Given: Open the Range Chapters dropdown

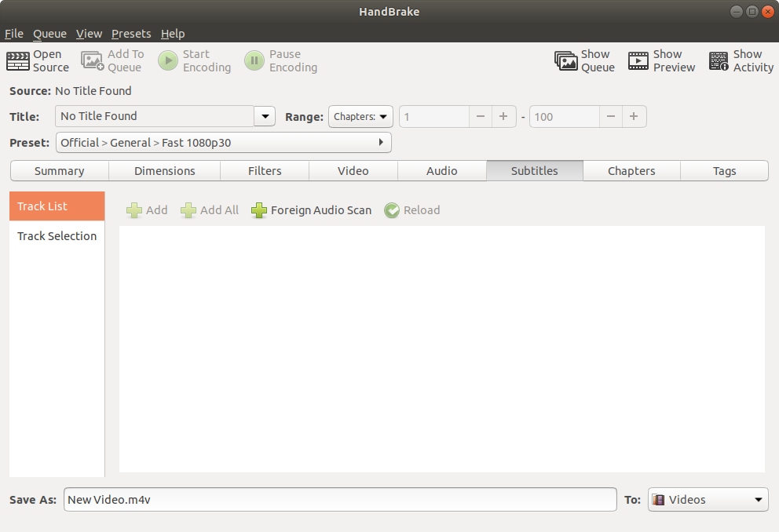Looking at the screenshot, I should (x=360, y=117).
